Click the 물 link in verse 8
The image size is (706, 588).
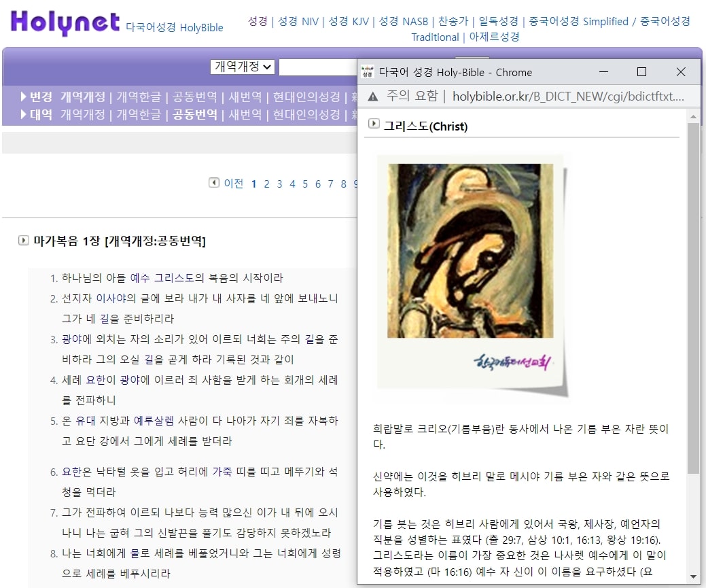click(134, 553)
